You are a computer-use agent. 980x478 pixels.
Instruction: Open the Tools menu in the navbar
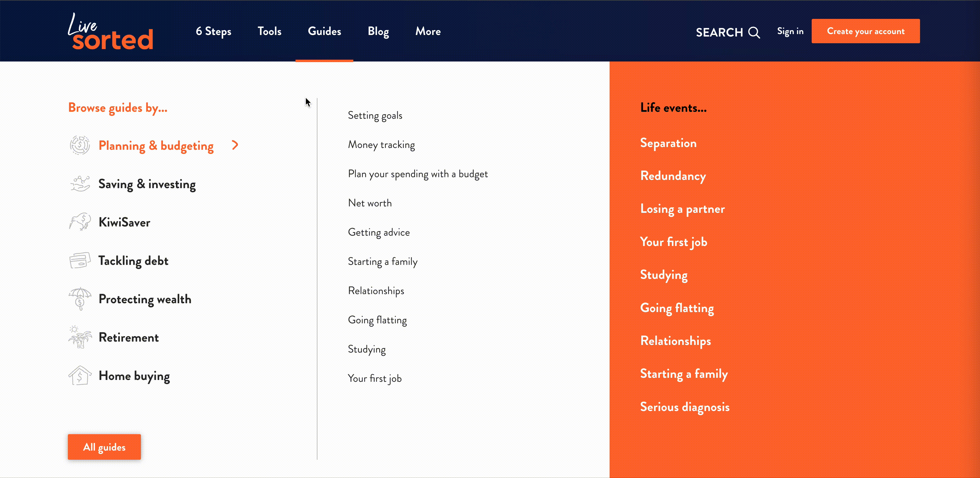click(x=269, y=31)
